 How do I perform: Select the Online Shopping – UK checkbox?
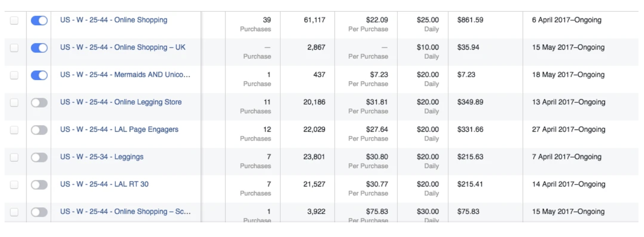[x=14, y=48]
